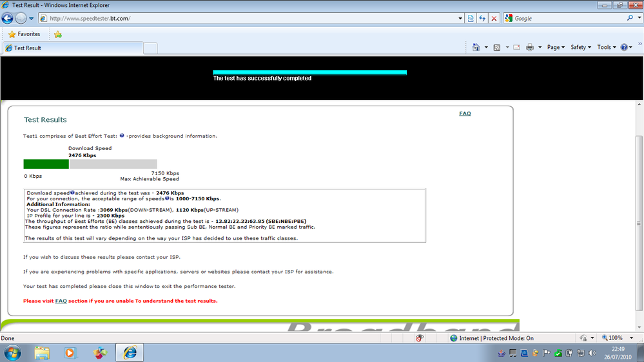Expand the Tools dropdown menu
Viewport: 644px width, 362px height.
(607, 47)
